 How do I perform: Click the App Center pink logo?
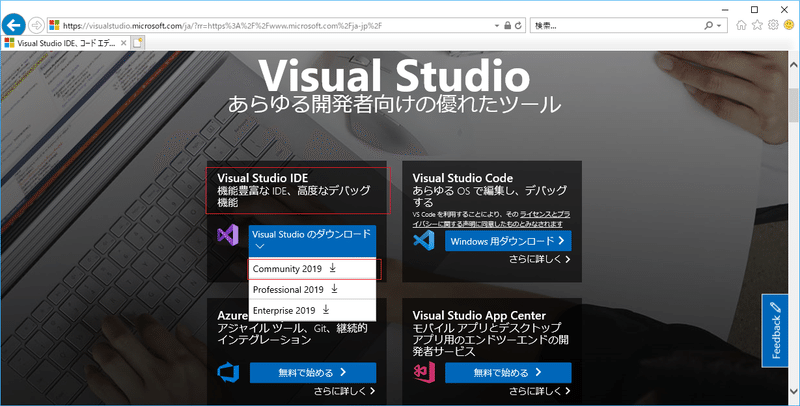[x=424, y=372]
